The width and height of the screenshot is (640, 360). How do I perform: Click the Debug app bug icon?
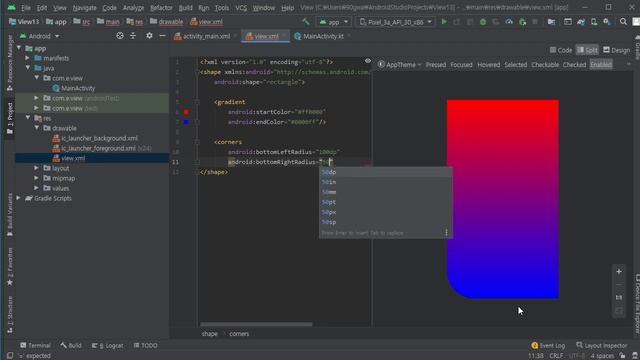(483, 22)
